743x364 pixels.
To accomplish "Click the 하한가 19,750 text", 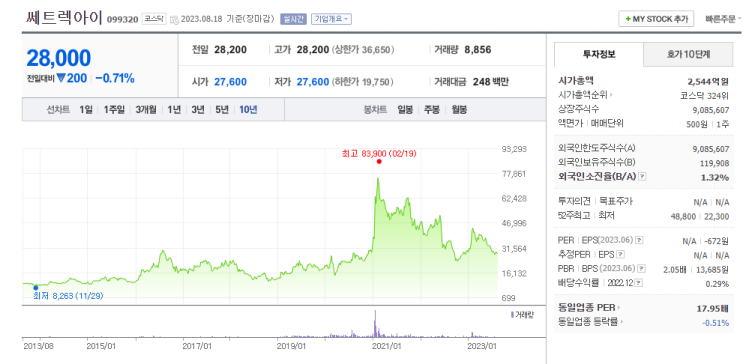I will pyautogui.click(x=362, y=82).
